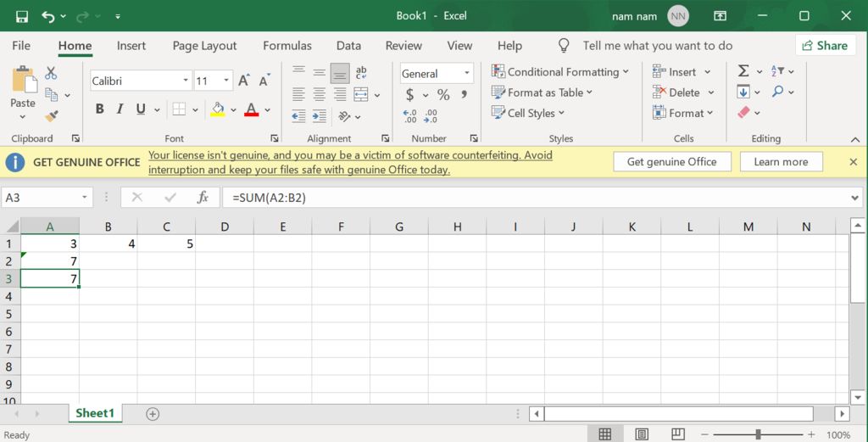
Task: Toggle Bottom Align button
Action: click(340, 74)
